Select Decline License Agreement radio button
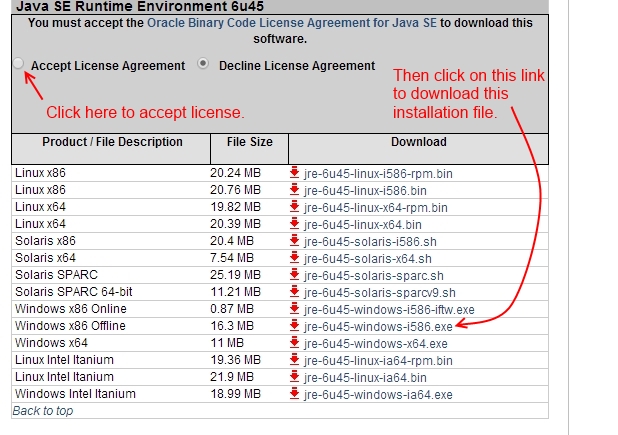The height and width of the screenshot is (435, 618). 203,63
